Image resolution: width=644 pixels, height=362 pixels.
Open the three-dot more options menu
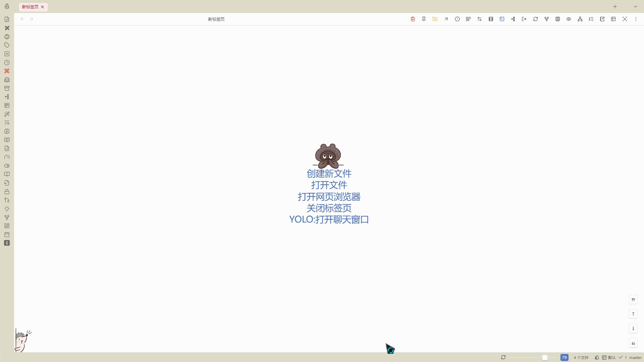pyautogui.click(x=636, y=19)
